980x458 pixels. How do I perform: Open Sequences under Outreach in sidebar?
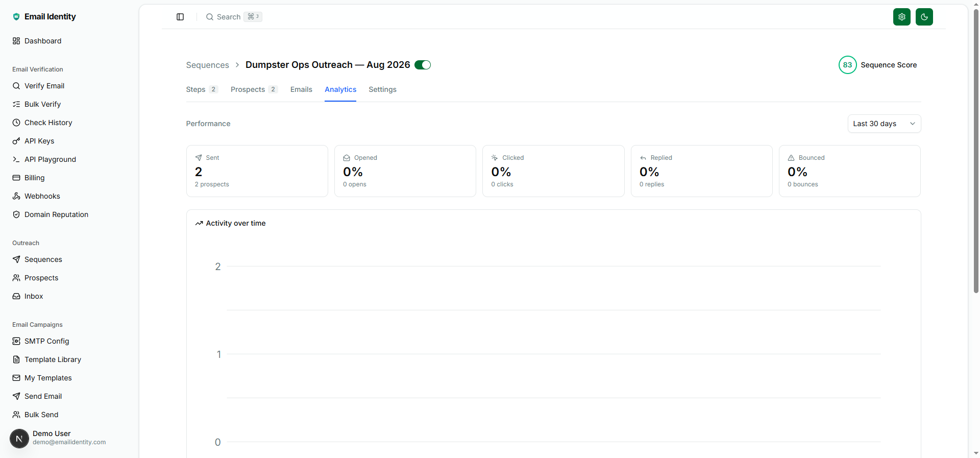pyautogui.click(x=37, y=259)
